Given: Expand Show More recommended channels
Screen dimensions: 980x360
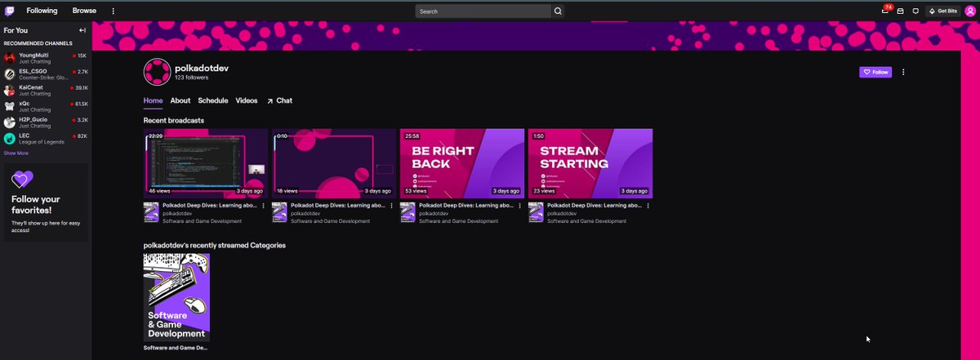Looking at the screenshot, I should tap(16, 153).
